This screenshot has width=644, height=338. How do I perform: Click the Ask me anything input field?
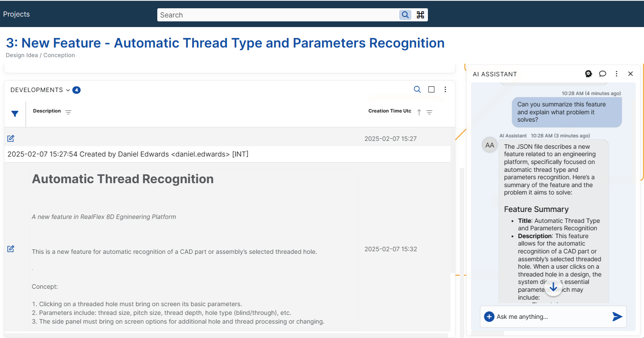pos(551,317)
